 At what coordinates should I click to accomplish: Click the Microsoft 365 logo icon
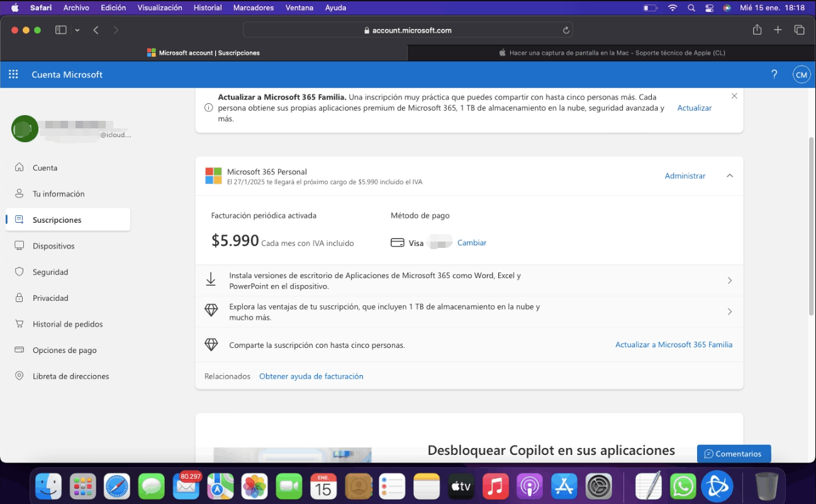213,176
